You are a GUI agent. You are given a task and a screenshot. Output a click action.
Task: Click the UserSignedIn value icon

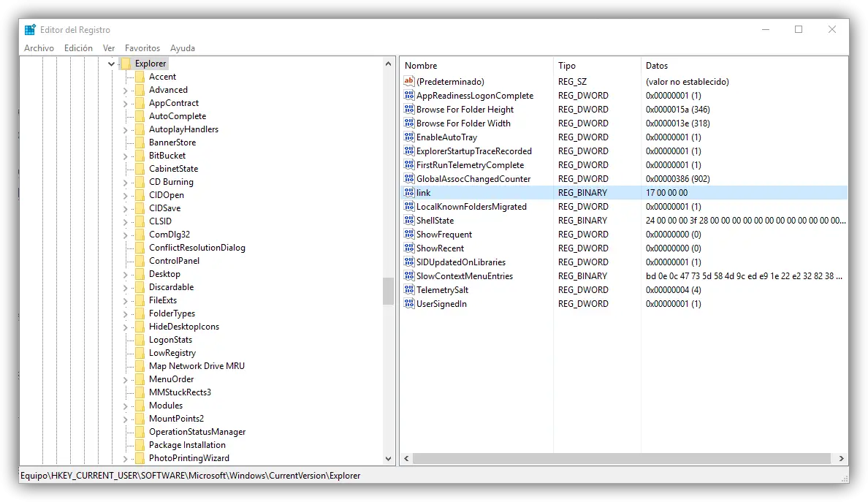click(x=409, y=303)
